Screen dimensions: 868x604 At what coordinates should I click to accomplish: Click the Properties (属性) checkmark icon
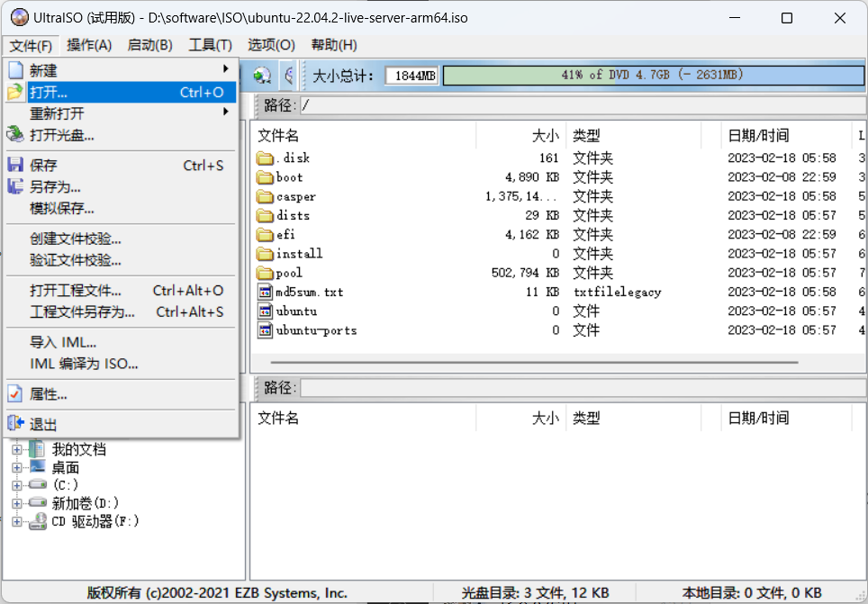[x=15, y=394]
